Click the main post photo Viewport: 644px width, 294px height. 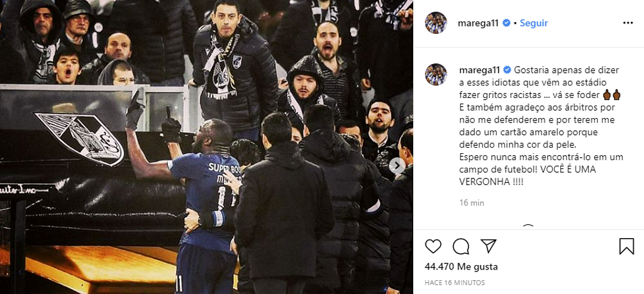click(206, 147)
